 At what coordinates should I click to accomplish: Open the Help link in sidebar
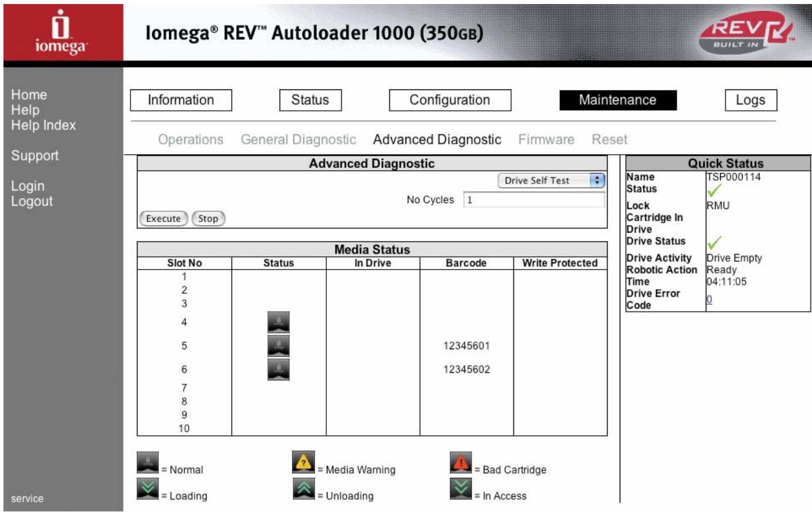pos(25,110)
